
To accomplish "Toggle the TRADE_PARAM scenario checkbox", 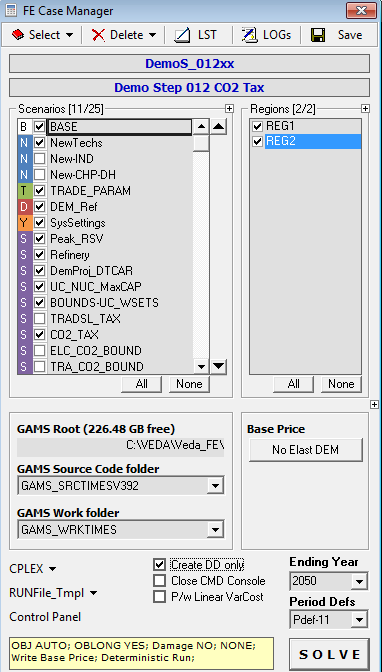I will (39, 191).
